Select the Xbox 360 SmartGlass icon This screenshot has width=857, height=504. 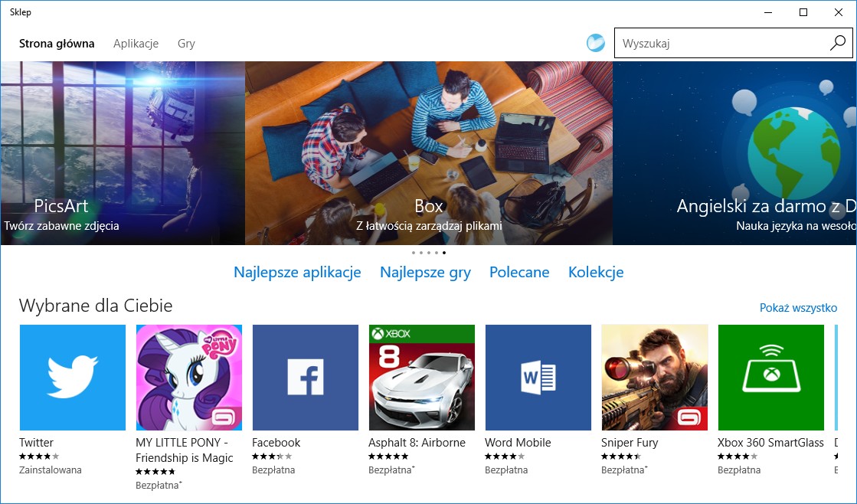pos(771,378)
